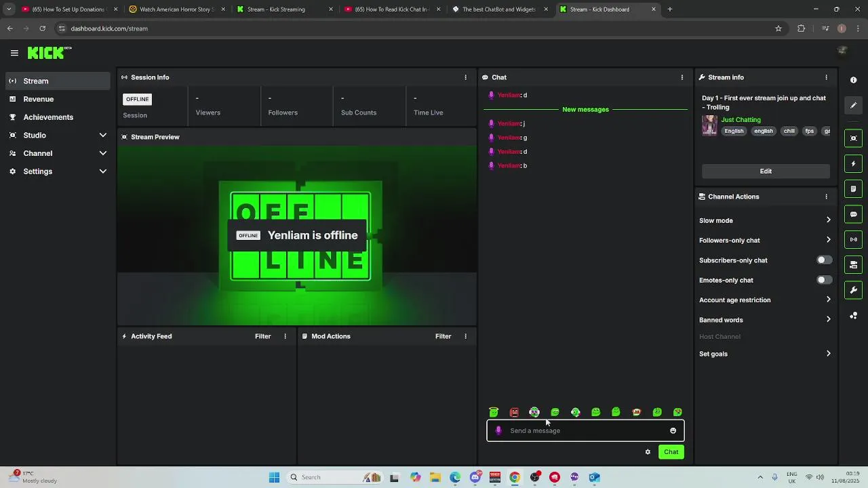Open the emoji picker in message box

coord(673,430)
